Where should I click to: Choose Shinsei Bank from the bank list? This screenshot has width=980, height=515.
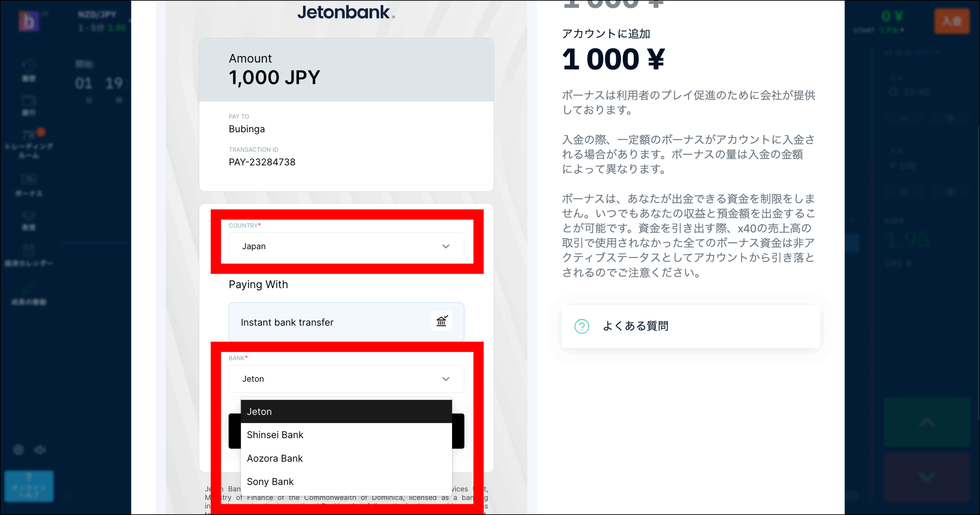pos(346,435)
